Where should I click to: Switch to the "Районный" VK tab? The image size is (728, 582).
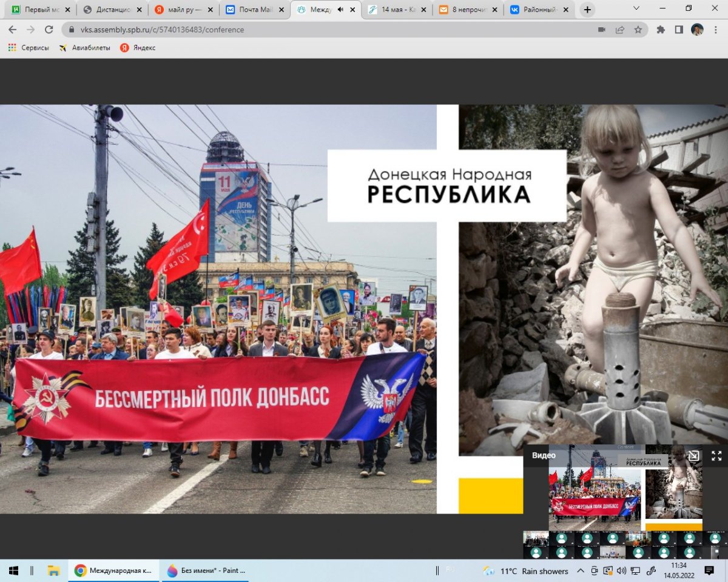[540, 10]
